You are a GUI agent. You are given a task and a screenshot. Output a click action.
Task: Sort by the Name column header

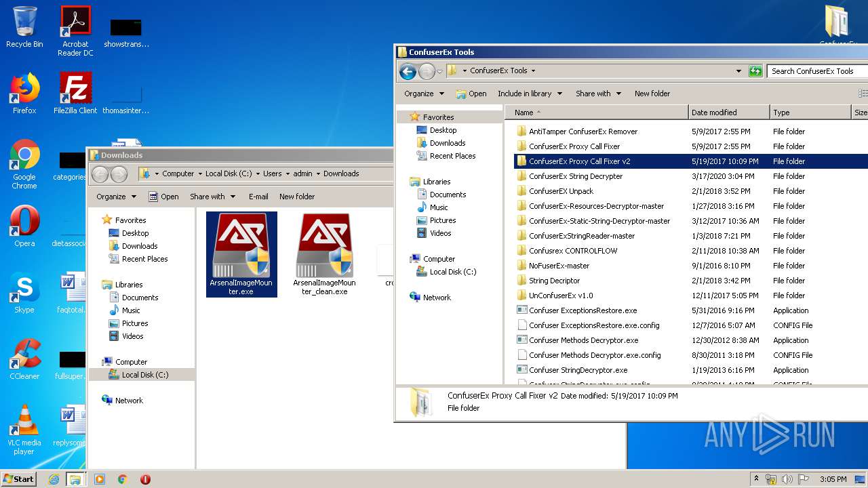[597, 113]
